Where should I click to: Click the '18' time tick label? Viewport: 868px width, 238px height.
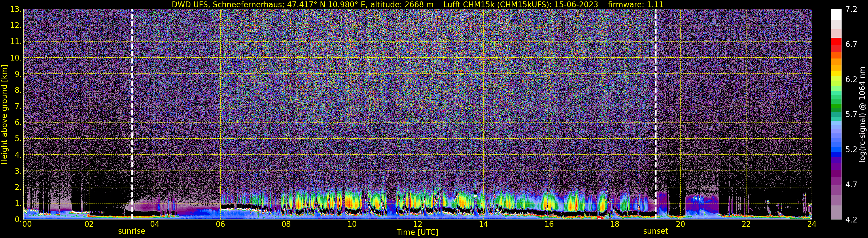click(614, 224)
